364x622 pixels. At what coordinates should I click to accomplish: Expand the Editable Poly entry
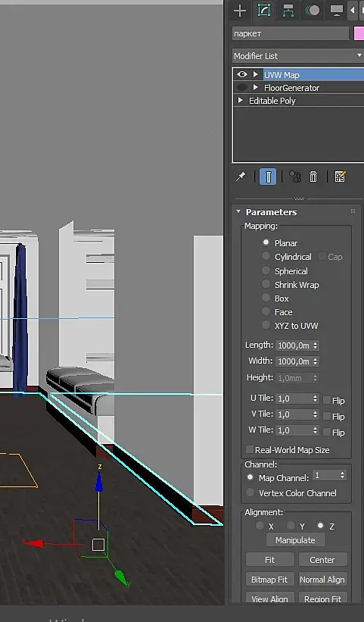[x=240, y=100]
